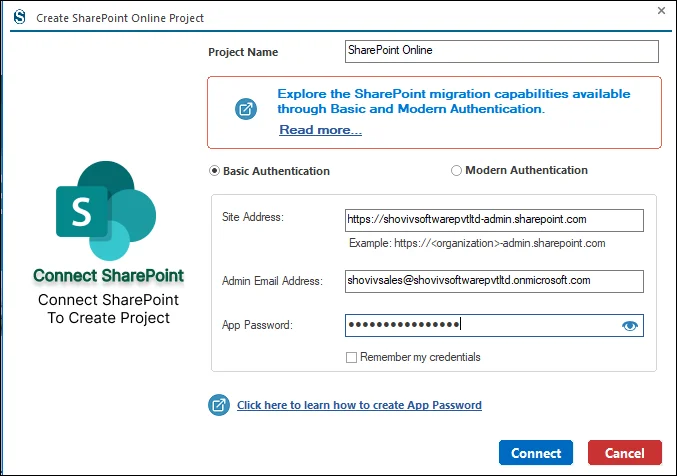677x476 pixels.
Task: Click the blue Connect button
Action: click(536, 453)
